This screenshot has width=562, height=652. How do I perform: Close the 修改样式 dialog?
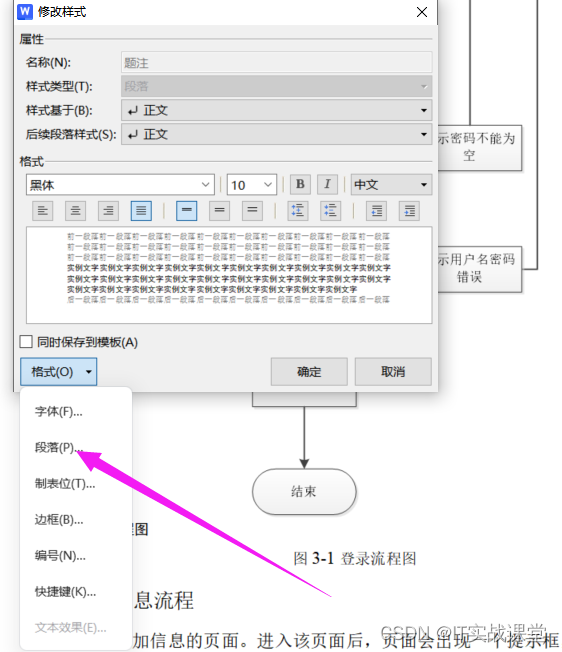(422, 12)
